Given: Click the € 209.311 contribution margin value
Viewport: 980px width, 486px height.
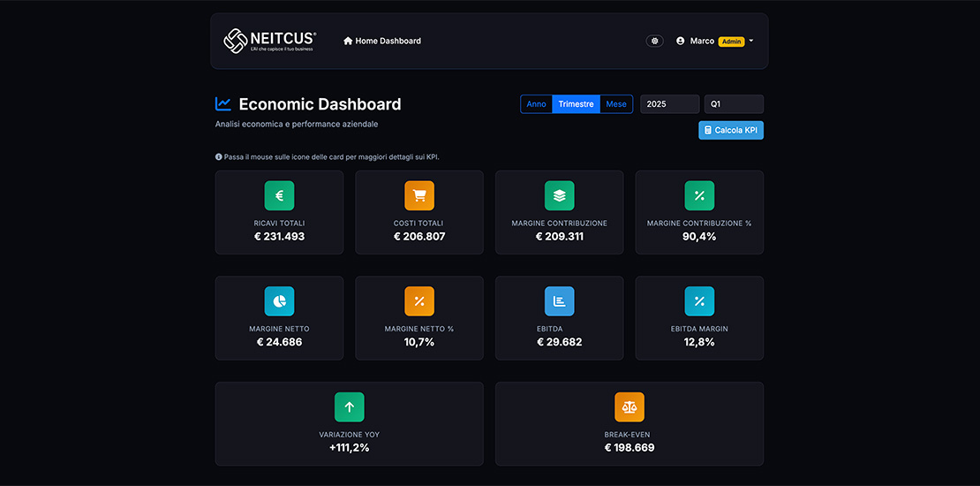Looking at the screenshot, I should (560, 237).
